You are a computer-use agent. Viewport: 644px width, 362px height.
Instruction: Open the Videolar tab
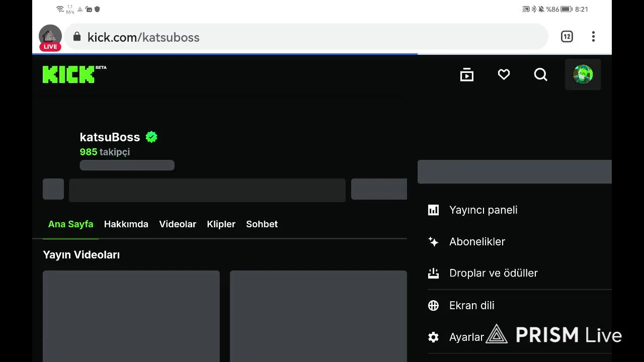178,224
